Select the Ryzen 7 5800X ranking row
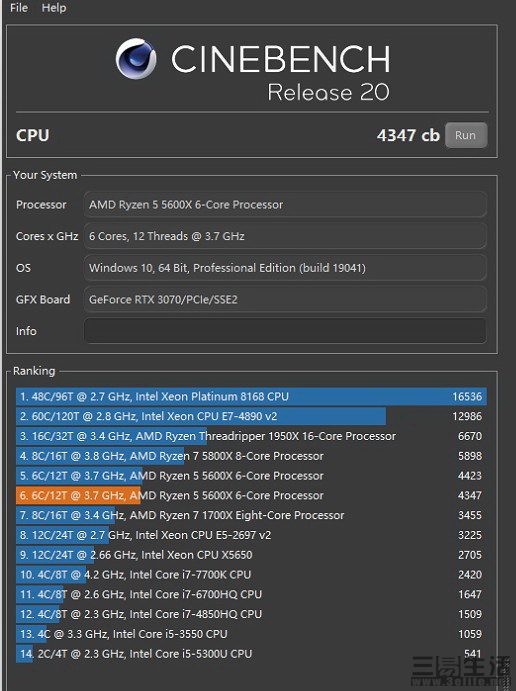The width and height of the screenshot is (516, 691). [251, 456]
